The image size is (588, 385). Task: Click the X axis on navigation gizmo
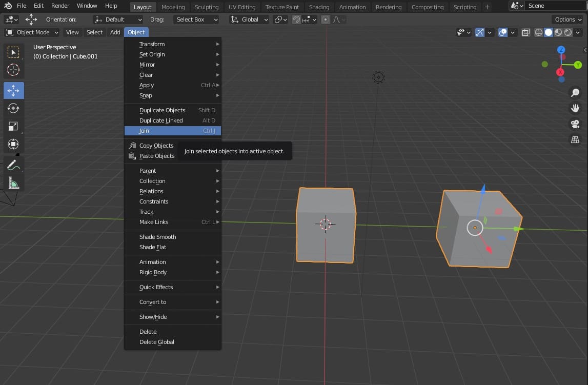coord(560,72)
